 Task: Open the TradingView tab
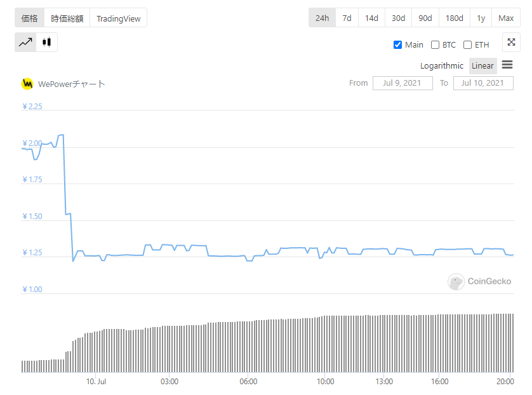point(119,18)
